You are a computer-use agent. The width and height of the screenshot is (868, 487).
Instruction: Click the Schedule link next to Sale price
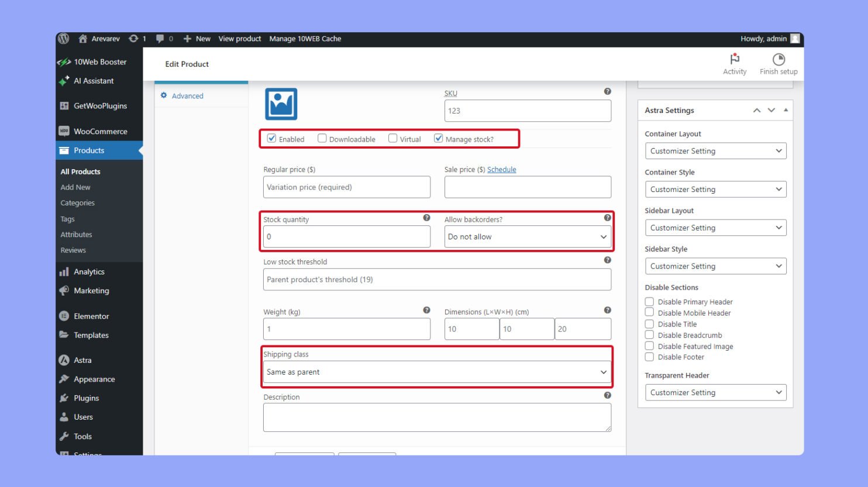pos(502,169)
